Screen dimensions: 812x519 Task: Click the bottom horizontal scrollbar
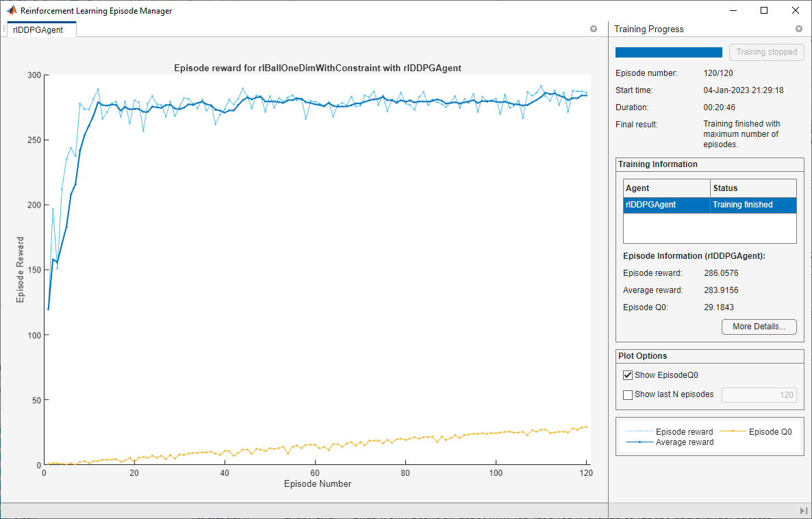(x=301, y=510)
